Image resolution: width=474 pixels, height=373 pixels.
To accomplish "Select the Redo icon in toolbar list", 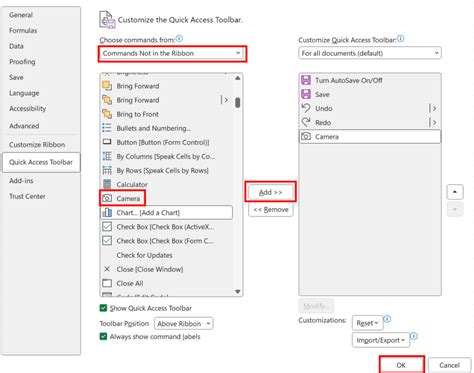I will (306, 122).
